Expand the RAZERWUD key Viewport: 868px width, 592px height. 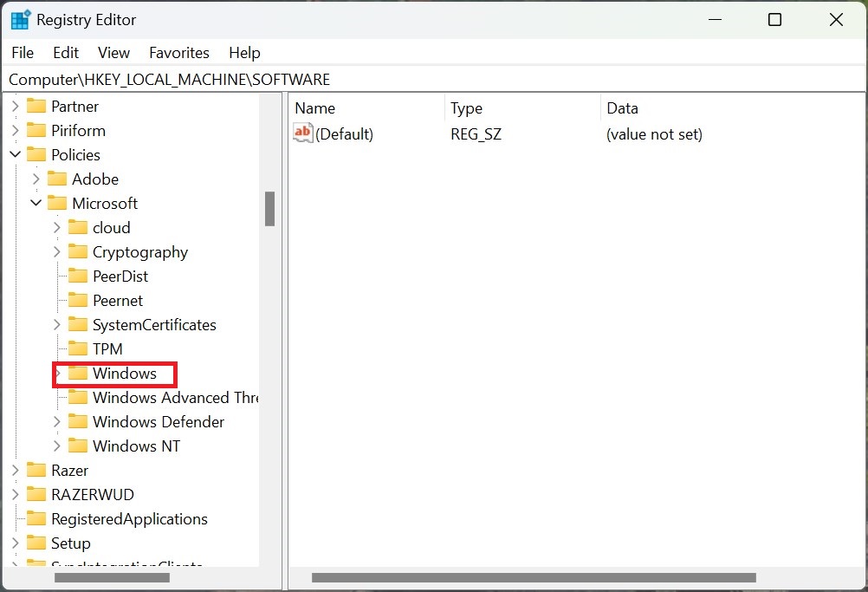coord(16,495)
